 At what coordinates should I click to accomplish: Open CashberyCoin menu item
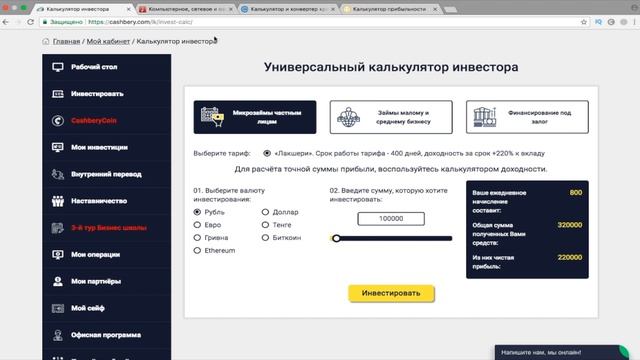(107, 121)
